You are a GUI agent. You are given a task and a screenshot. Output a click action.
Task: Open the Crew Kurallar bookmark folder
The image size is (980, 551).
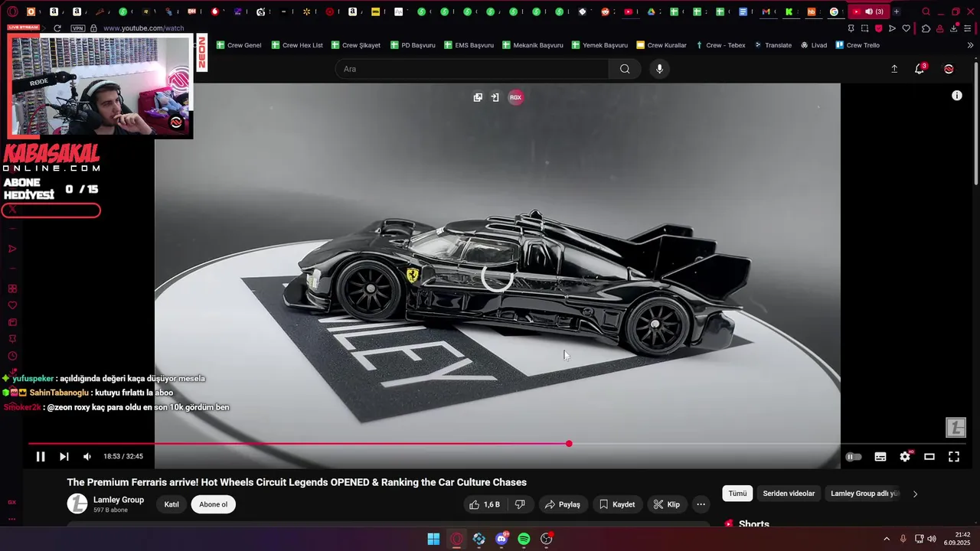[661, 45]
